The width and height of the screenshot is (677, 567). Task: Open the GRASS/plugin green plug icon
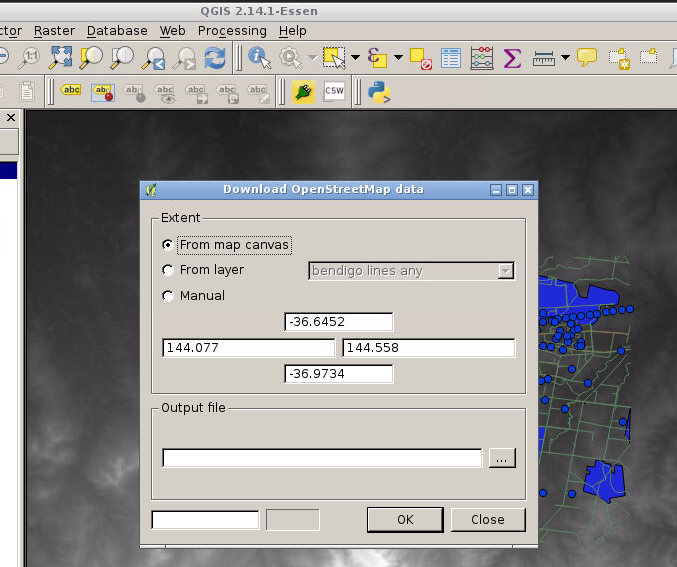[303, 92]
